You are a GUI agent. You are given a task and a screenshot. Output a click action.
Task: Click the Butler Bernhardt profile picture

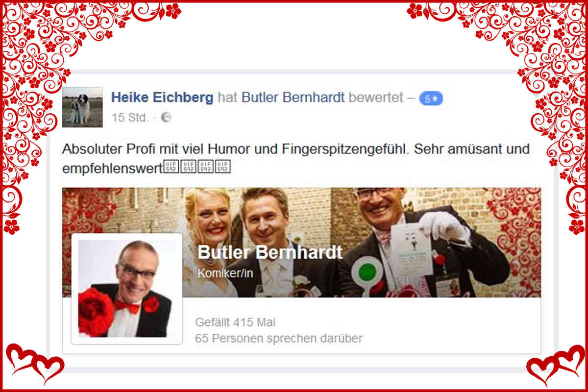click(x=127, y=289)
